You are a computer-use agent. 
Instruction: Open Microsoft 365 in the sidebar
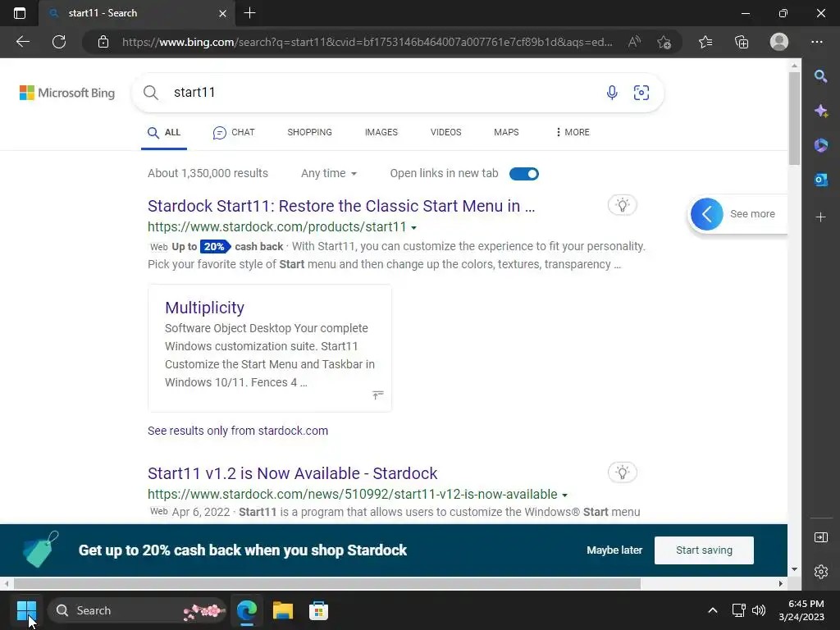(x=820, y=145)
